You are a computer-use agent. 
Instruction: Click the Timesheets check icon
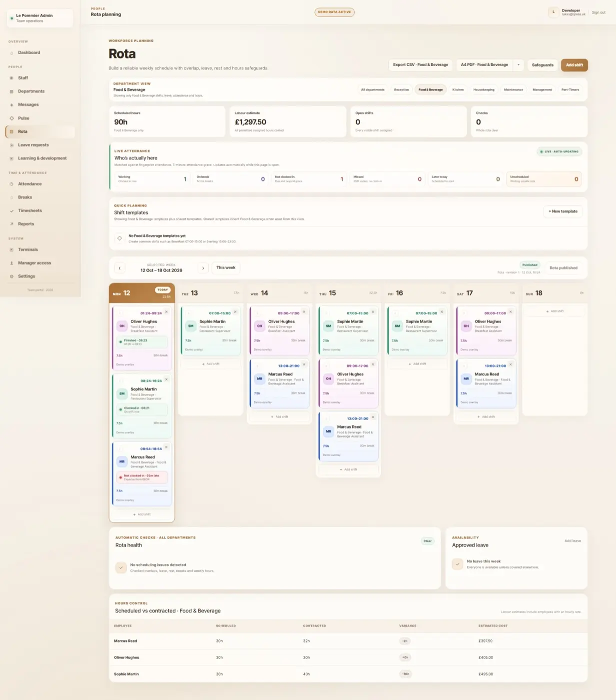(x=11, y=211)
